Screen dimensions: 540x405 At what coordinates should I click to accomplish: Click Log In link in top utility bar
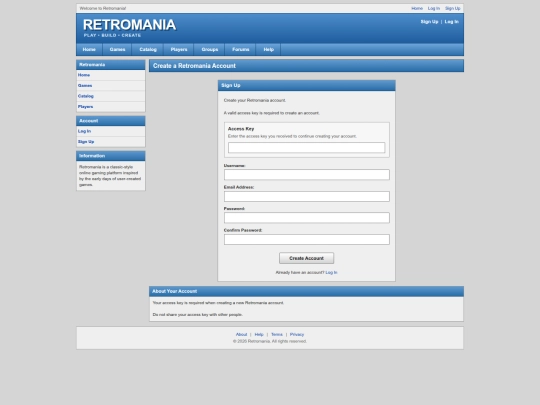pos(434,8)
